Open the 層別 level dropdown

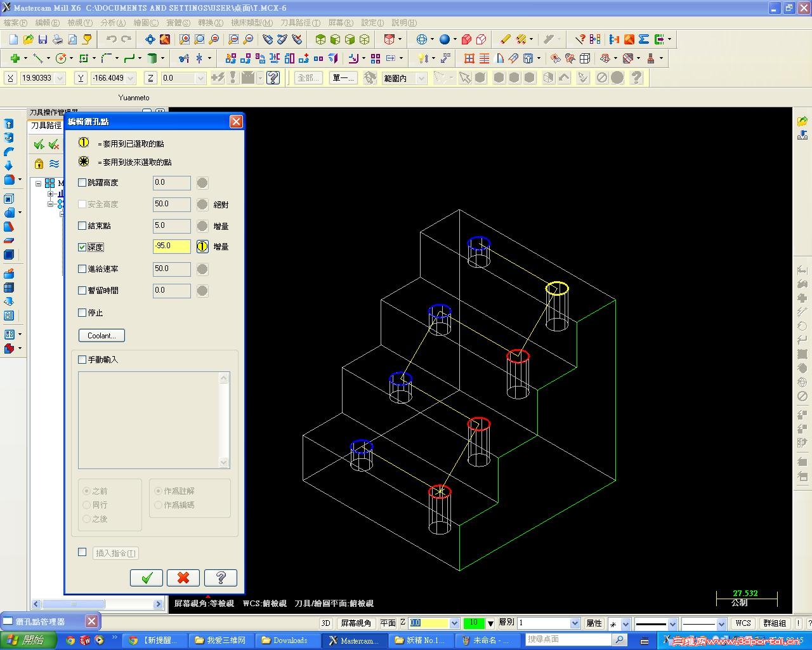pos(575,623)
